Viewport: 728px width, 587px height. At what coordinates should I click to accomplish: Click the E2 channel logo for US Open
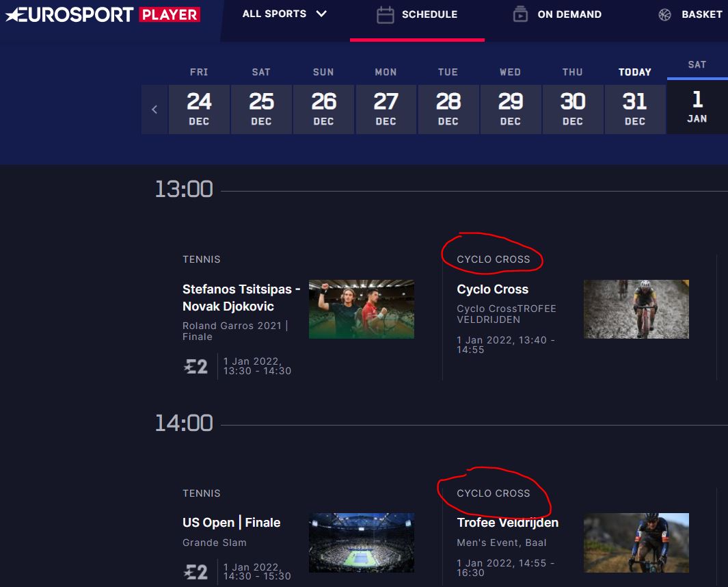[196, 572]
